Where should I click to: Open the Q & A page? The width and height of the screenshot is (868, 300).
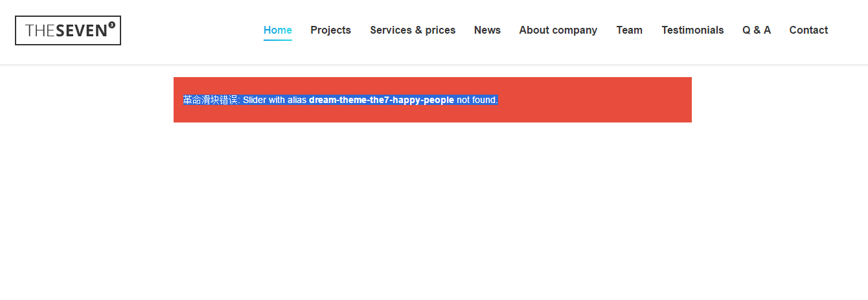756,30
